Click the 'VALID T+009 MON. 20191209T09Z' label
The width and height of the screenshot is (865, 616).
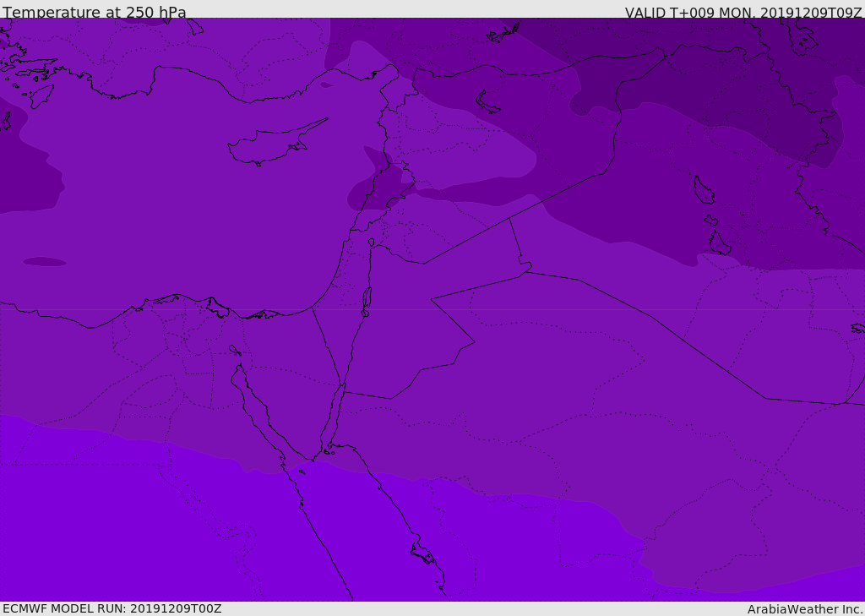[x=743, y=13]
